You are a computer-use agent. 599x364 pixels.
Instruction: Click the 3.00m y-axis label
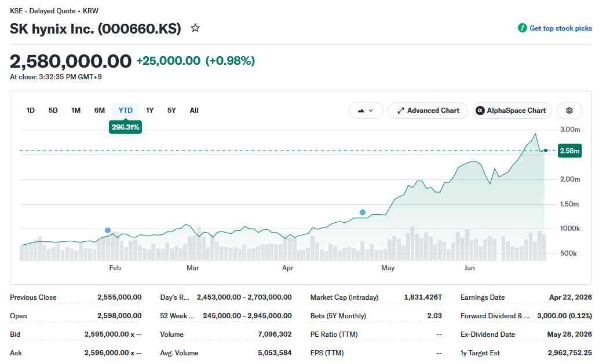coord(570,130)
